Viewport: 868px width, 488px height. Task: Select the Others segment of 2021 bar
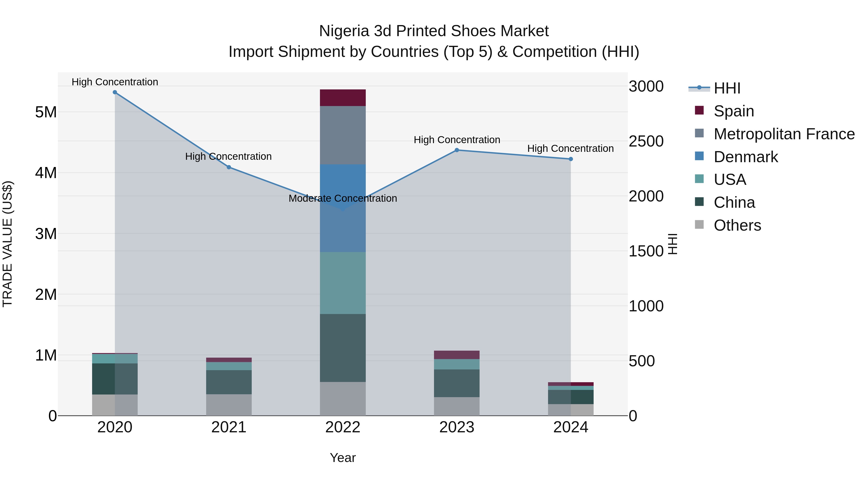pyautogui.click(x=229, y=405)
